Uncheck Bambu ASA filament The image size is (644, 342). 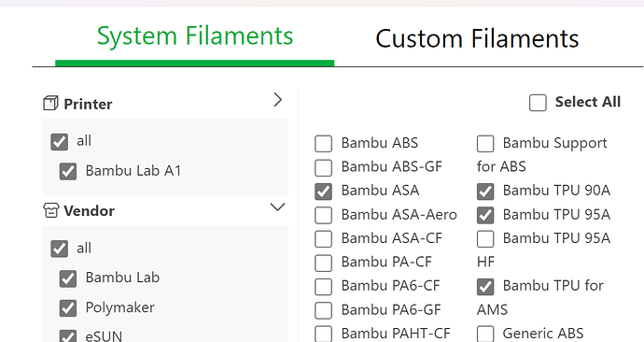[x=323, y=192]
